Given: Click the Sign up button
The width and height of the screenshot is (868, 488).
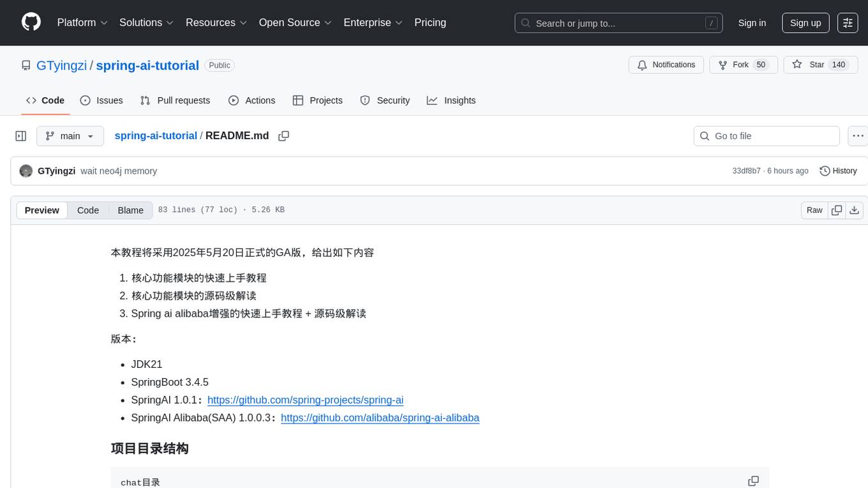Looking at the screenshot, I should pos(805,23).
